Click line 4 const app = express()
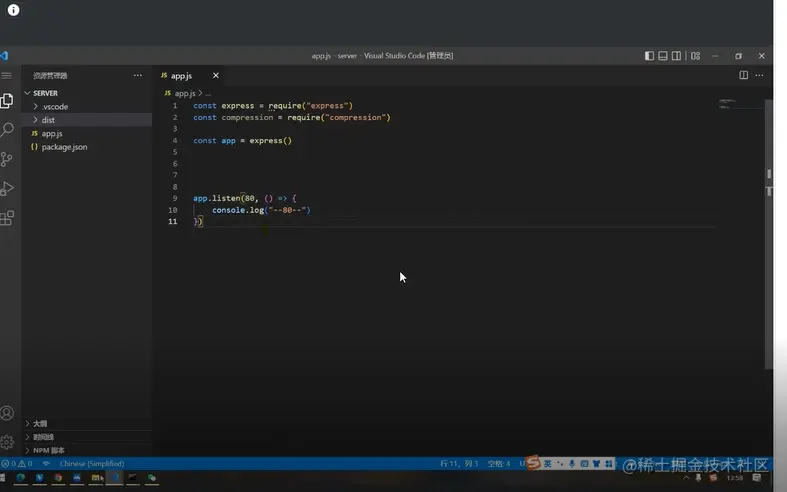 242,141
